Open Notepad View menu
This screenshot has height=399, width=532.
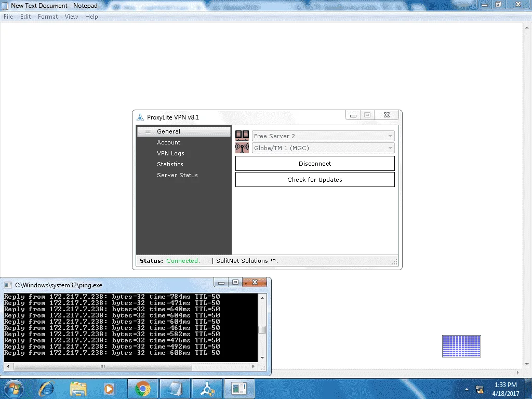click(71, 17)
